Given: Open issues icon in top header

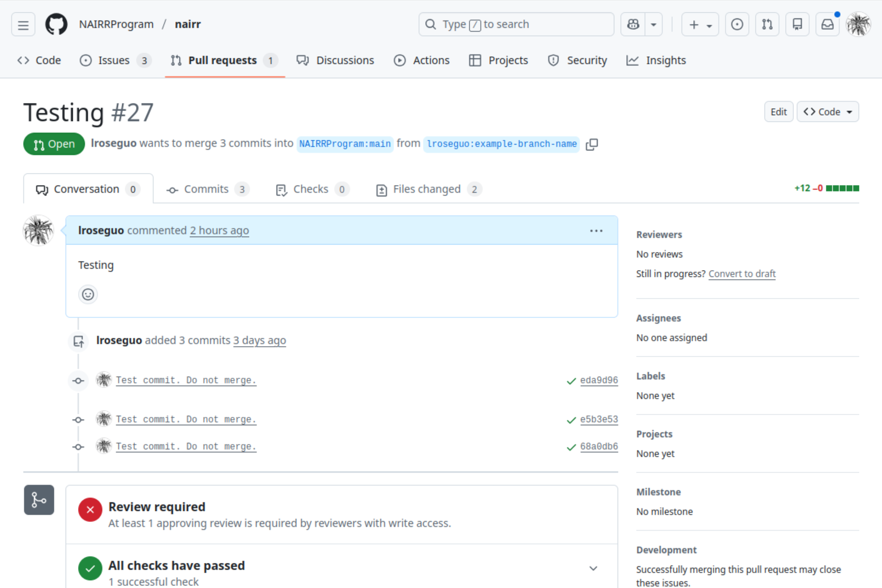Looking at the screenshot, I should pyautogui.click(x=737, y=24).
